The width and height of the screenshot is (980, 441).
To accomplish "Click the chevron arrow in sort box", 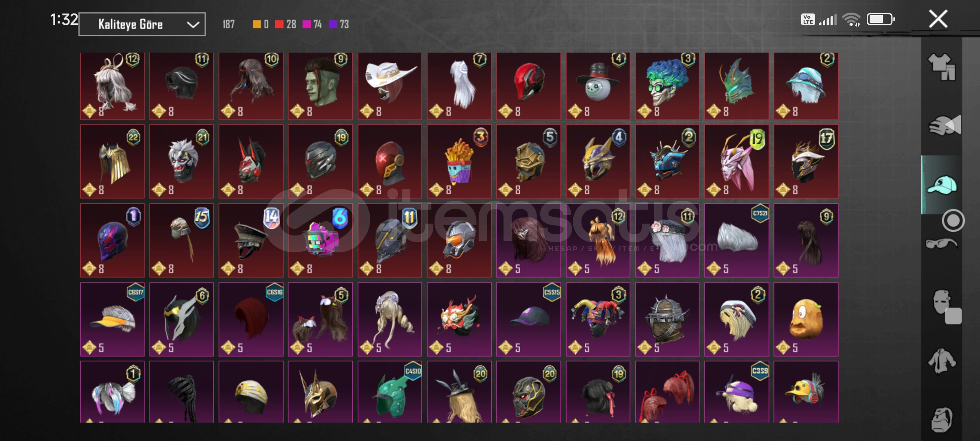I will (193, 24).
